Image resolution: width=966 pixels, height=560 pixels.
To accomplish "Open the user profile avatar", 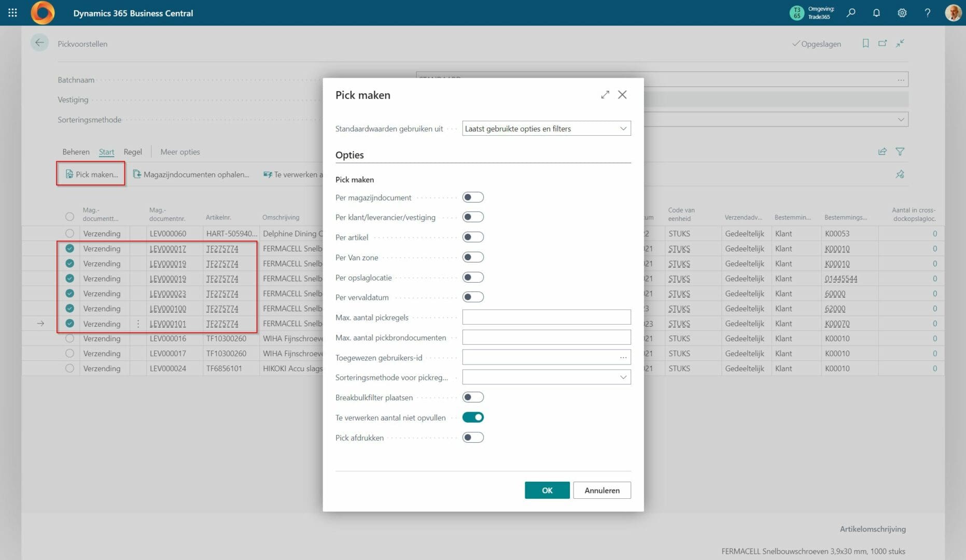I will (x=953, y=13).
